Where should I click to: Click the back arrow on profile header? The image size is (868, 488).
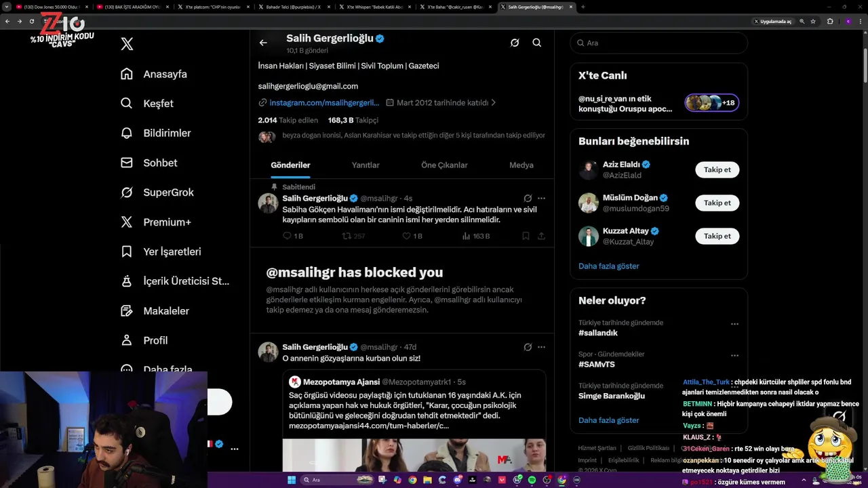263,43
